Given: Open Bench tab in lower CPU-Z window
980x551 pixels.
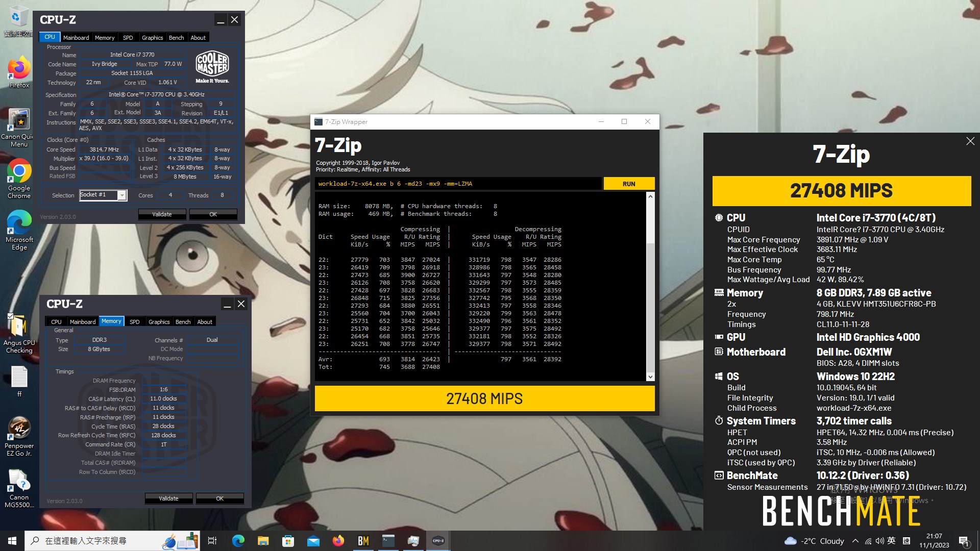Looking at the screenshot, I should tap(183, 322).
